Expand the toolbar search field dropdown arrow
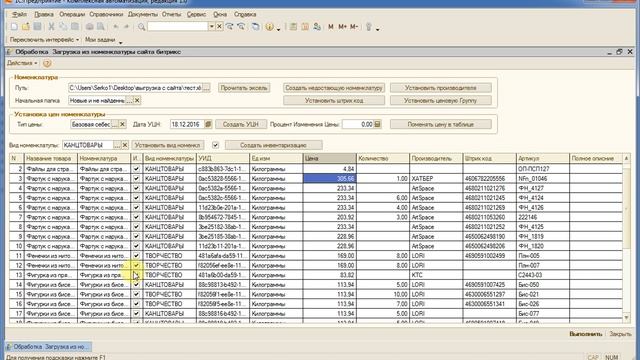The width and height of the screenshot is (640, 360). 211,27
